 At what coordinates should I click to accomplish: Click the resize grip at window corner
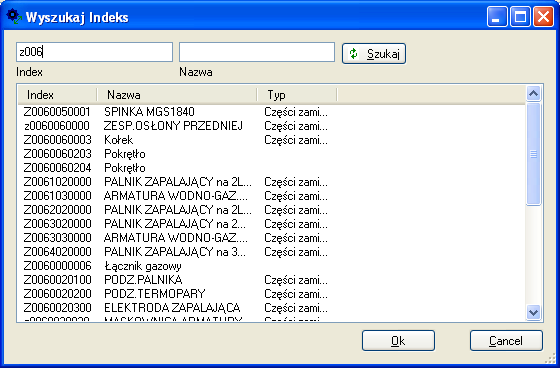[552, 358]
